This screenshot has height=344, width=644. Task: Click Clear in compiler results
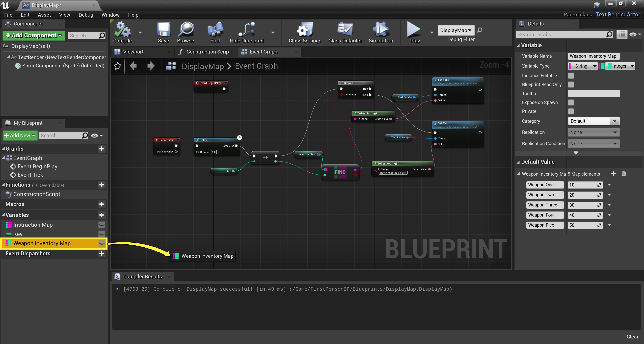632,336
